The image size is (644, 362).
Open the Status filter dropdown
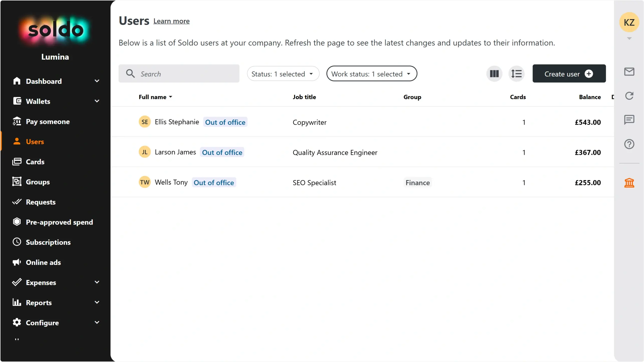[x=283, y=74]
